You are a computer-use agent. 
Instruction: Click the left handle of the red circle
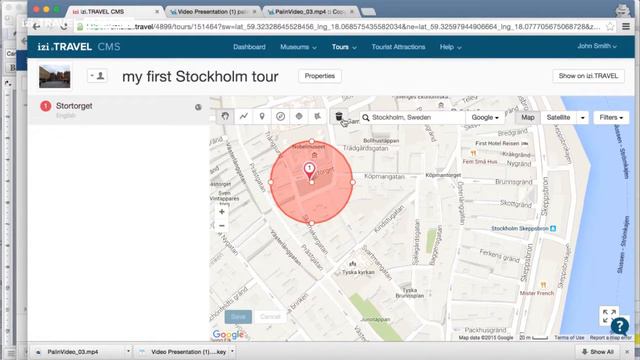point(271,182)
